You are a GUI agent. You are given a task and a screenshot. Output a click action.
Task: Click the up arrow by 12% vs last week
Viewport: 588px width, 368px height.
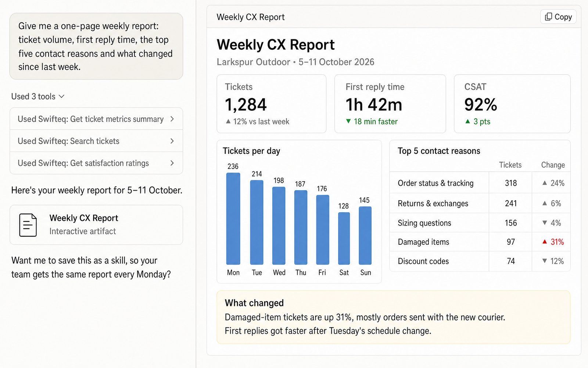tap(228, 121)
